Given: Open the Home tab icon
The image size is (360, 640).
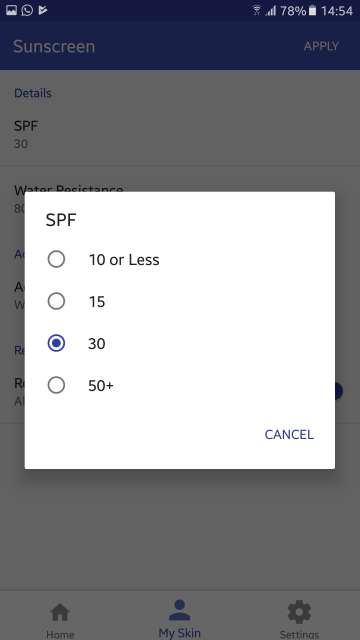Looking at the screenshot, I should click(x=60, y=613).
